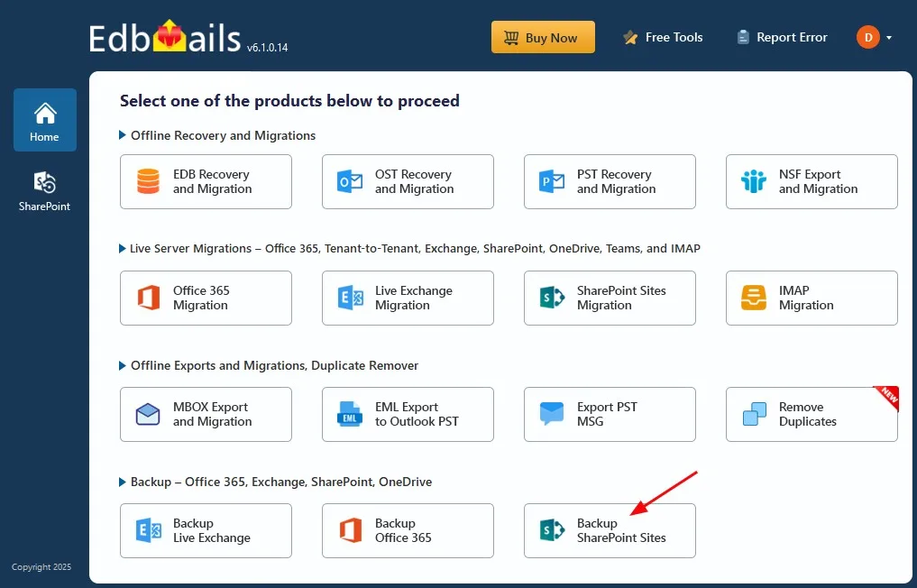Open the Free Tools link

663,38
